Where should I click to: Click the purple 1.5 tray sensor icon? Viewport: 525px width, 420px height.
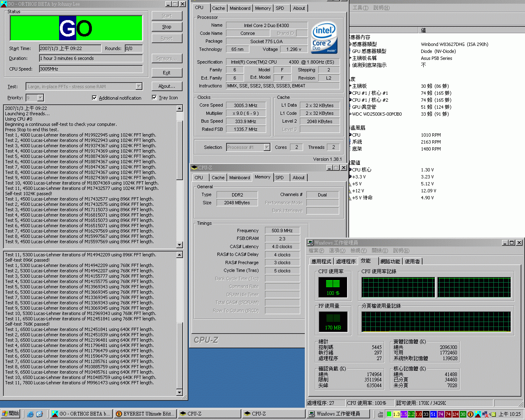(404, 414)
